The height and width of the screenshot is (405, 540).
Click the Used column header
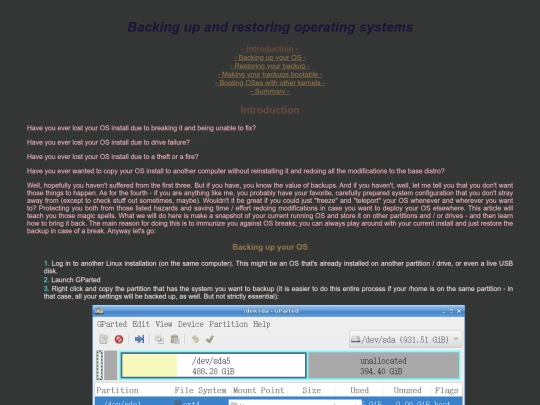click(x=359, y=390)
